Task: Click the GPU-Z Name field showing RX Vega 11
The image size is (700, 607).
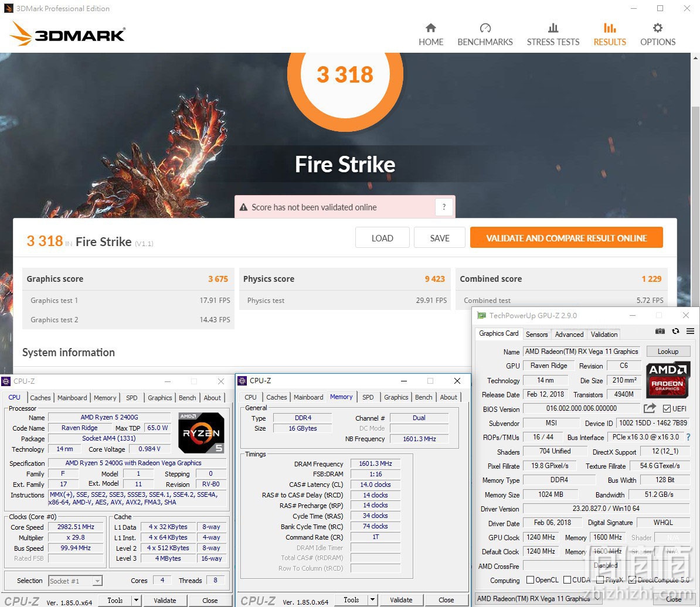Action: click(582, 352)
